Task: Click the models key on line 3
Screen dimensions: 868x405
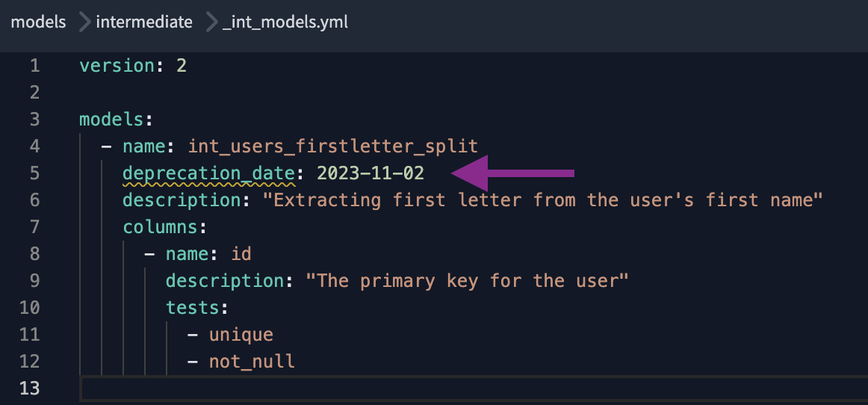Action: 111,120
